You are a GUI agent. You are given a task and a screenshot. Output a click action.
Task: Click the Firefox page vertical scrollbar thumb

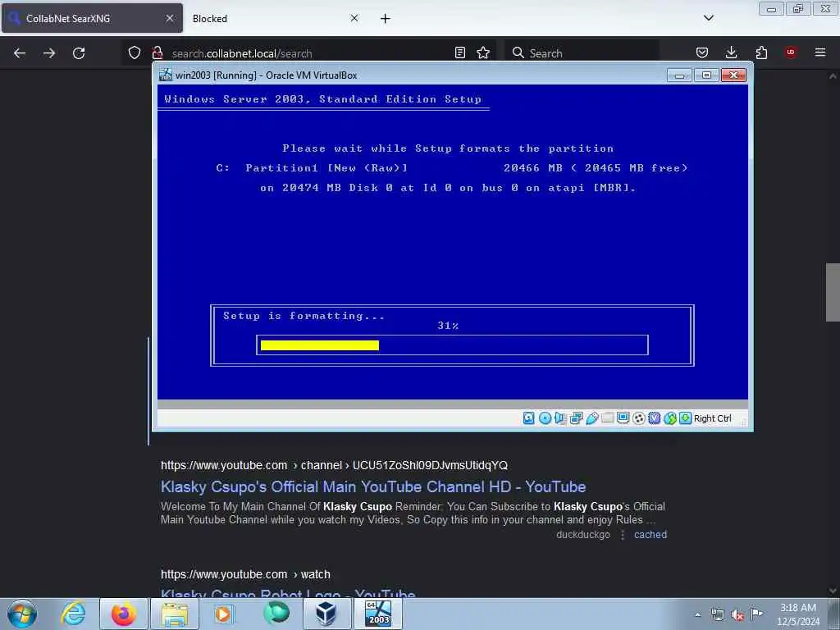pos(833,292)
